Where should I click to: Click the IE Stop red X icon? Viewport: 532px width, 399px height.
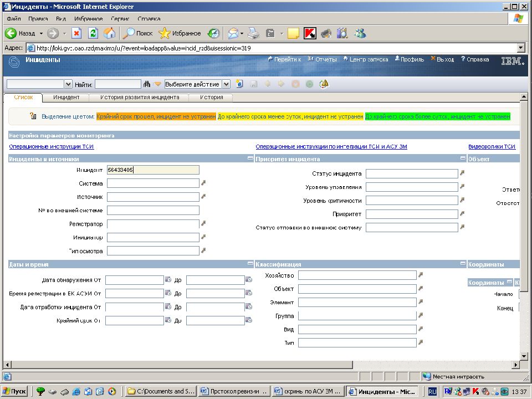[x=76, y=33]
